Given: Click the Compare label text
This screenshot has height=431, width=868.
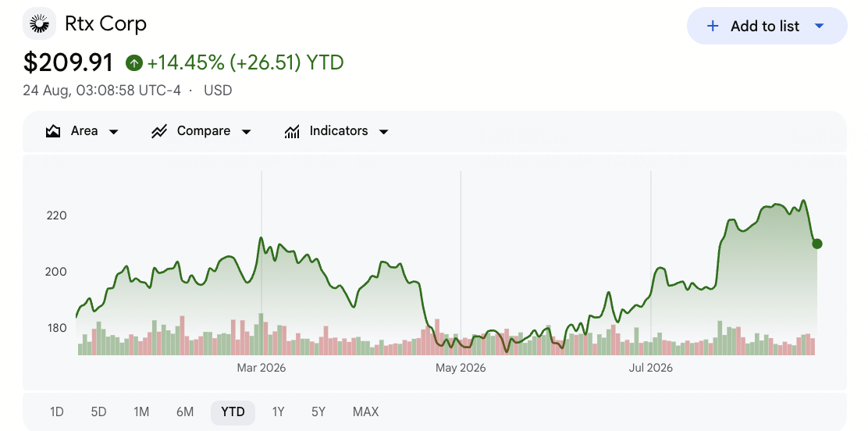Looking at the screenshot, I should pos(203,130).
